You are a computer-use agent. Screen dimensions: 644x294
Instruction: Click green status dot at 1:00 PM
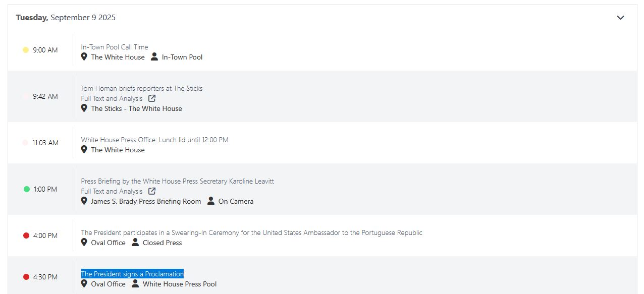pos(27,189)
